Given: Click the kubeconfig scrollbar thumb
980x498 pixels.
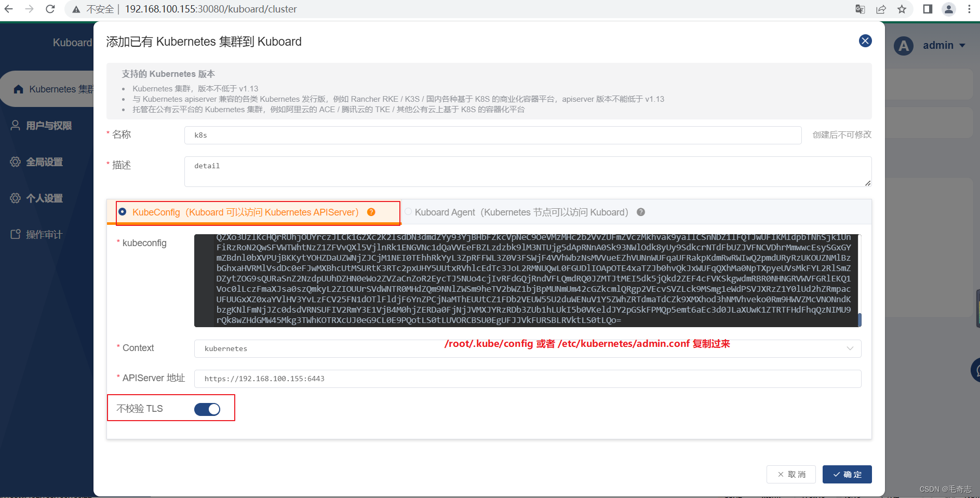Looking at the screenshot, I should tap(860, 320).
